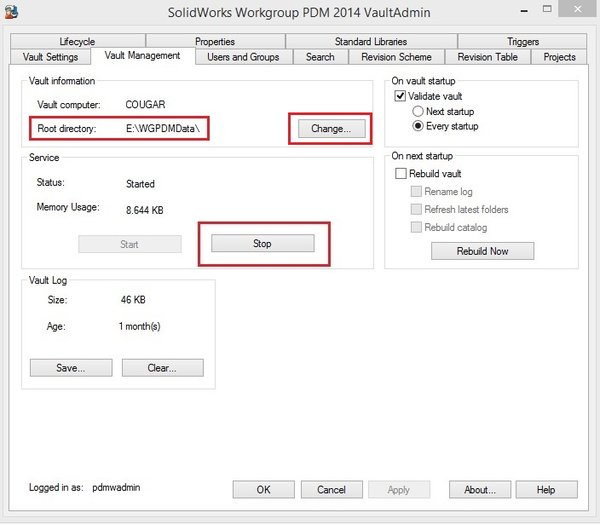Close the VaultAdmin window
Screen dimensions: 600x524
577,9
